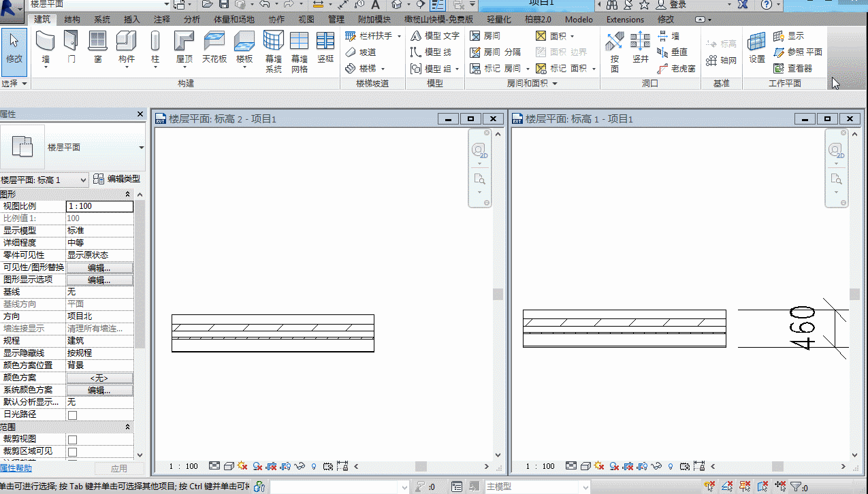Viewport: 868px width, 494px height.
Task: Click the worksets icon in status bar
Action: click(x=259, y=487)
